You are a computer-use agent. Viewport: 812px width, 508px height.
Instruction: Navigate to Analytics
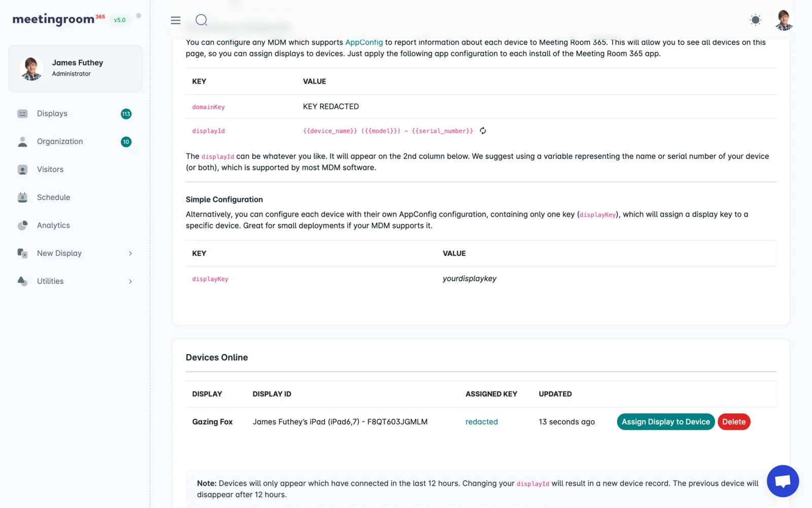click(75, 226)
